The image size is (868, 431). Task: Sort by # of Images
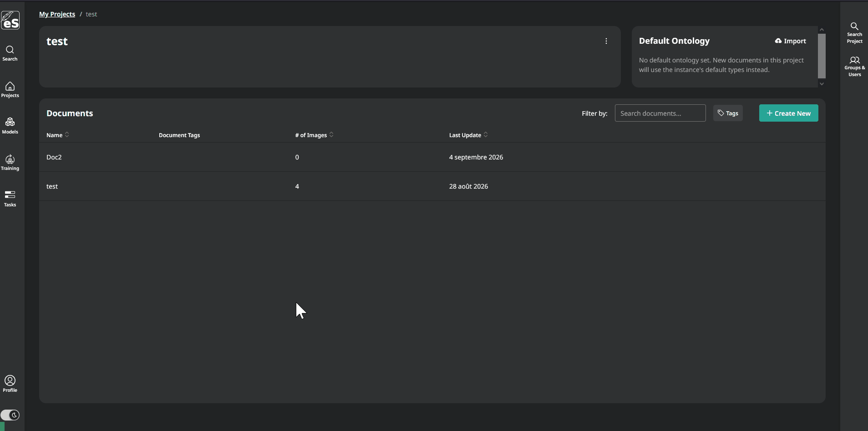pyautogui.click(x=314, y=135)
